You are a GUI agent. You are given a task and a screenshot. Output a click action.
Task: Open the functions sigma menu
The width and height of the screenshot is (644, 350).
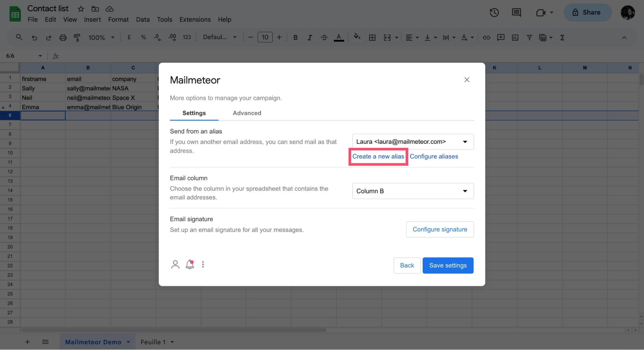click(x=562, y=37)
